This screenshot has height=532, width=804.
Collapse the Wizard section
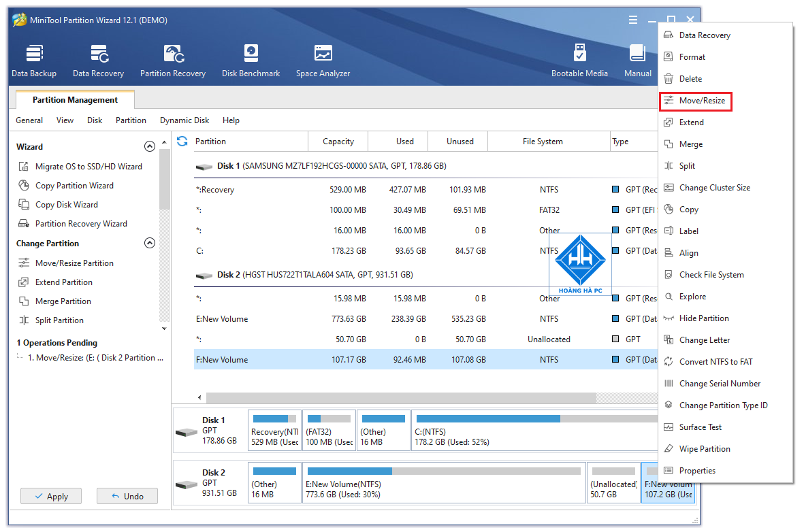click(x=150, y=146)
